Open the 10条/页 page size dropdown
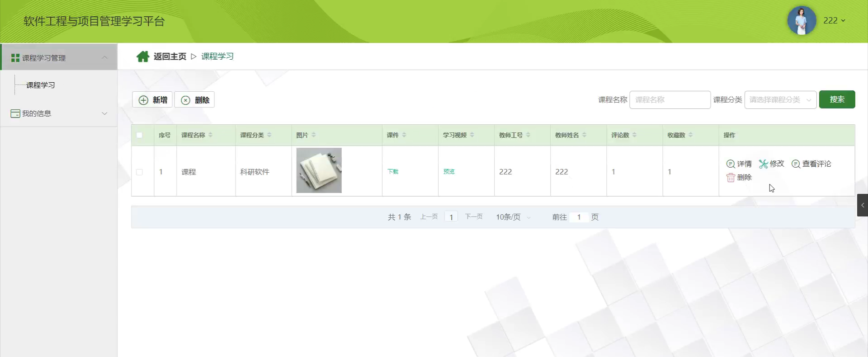Viewport: 868px width, 357px height. [513, 217]
